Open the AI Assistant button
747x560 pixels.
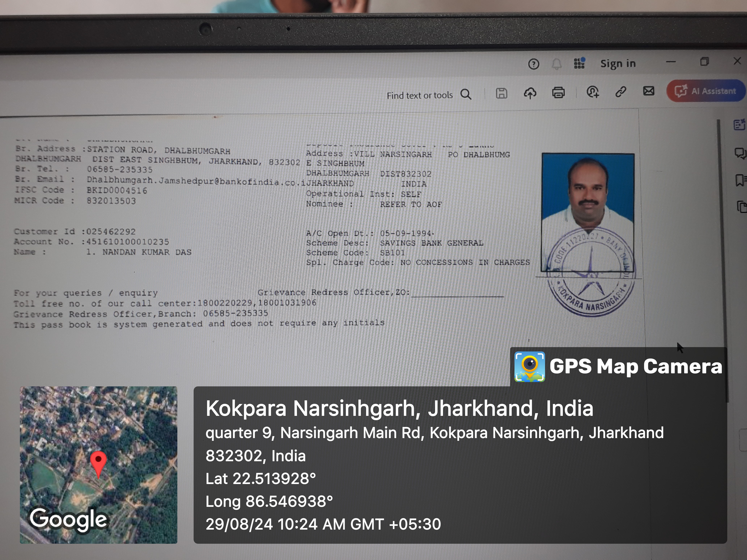(705, 91)
